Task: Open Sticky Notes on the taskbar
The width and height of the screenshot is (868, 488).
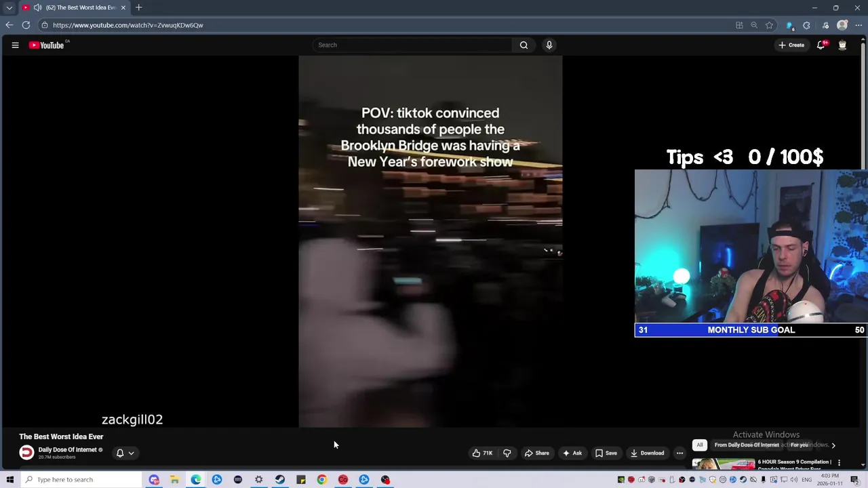Action: 301,480
